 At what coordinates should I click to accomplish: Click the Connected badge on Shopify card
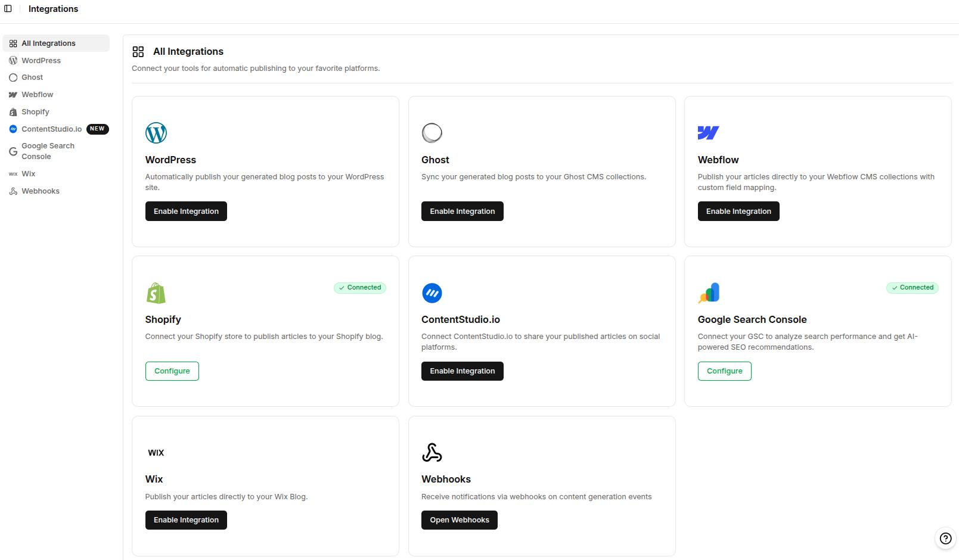tap(360, 288)
